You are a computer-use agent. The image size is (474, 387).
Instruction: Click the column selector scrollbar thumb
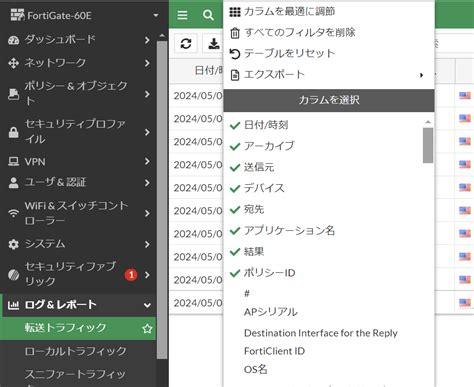[428, 146]
